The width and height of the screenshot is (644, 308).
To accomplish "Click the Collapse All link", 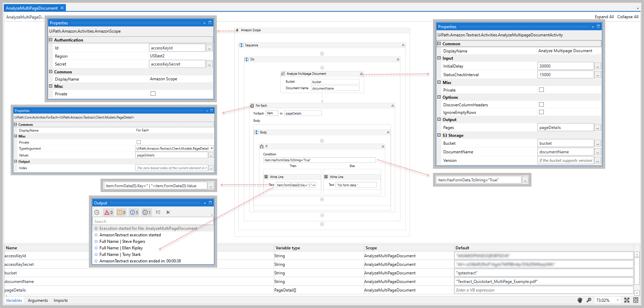I will (628, 17).
